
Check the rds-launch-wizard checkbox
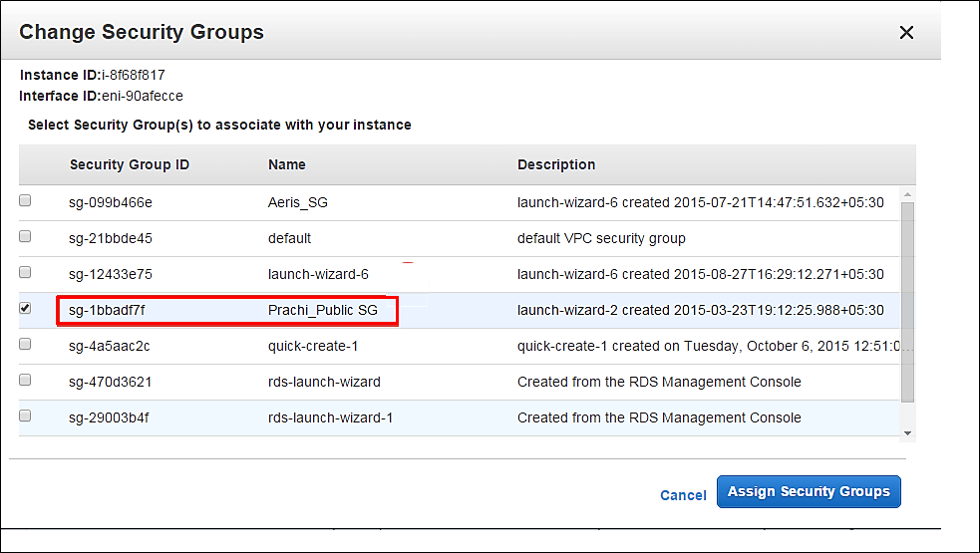[x=26, y=380]
